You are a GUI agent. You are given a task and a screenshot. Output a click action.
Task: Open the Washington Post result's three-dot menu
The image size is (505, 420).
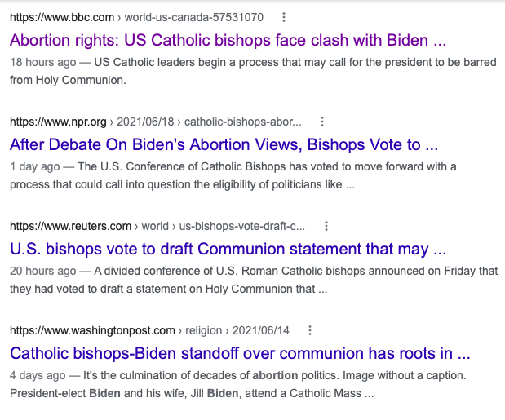(x=310, y=330)
